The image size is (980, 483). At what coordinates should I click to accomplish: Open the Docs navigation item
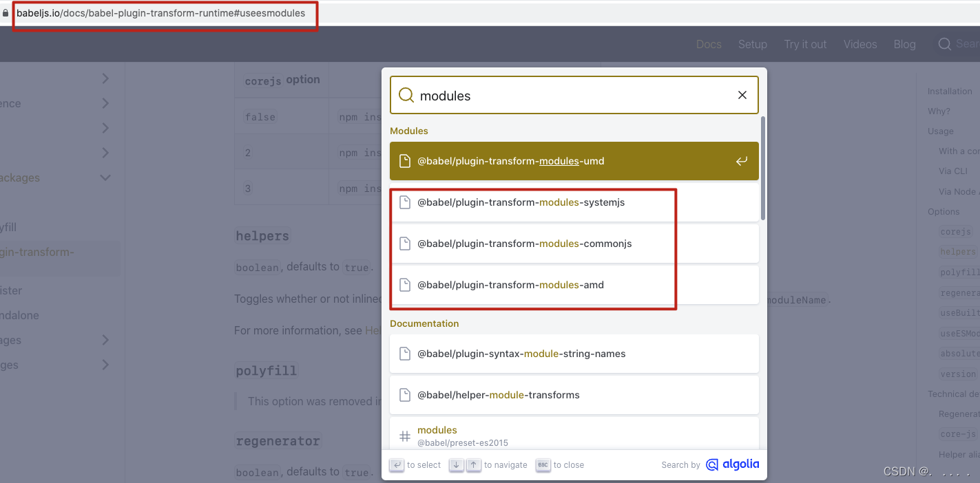tap(709, 44)
